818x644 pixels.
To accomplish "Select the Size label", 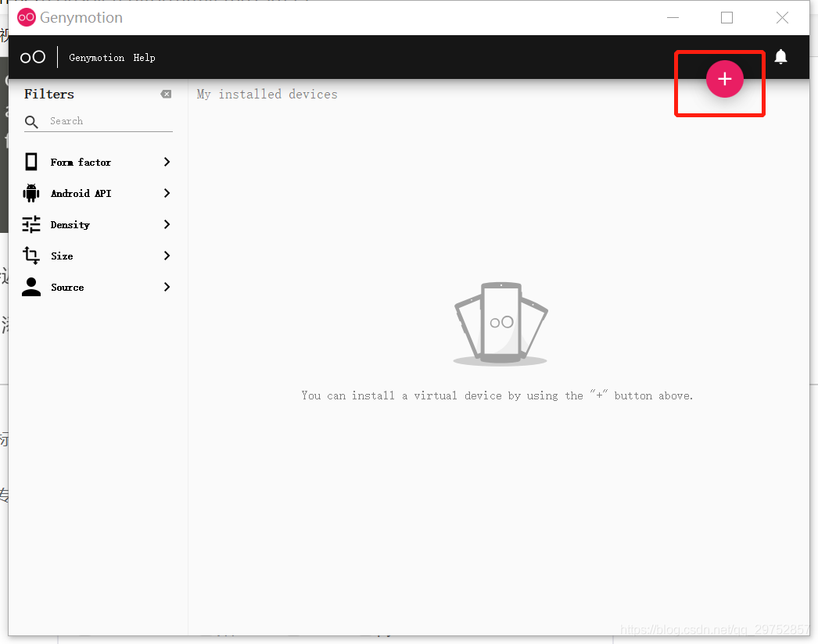I will [62, 256].
